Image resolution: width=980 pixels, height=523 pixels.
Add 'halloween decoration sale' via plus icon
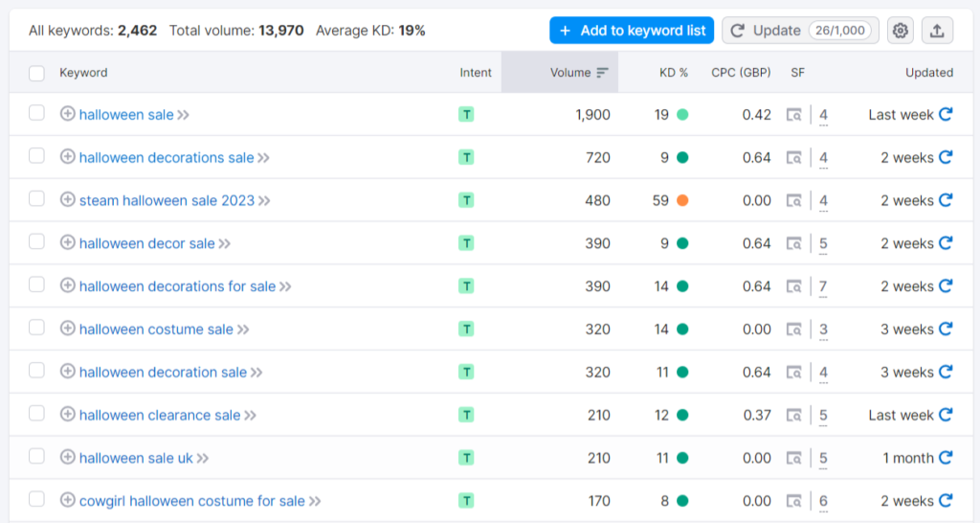pos(68,371)
